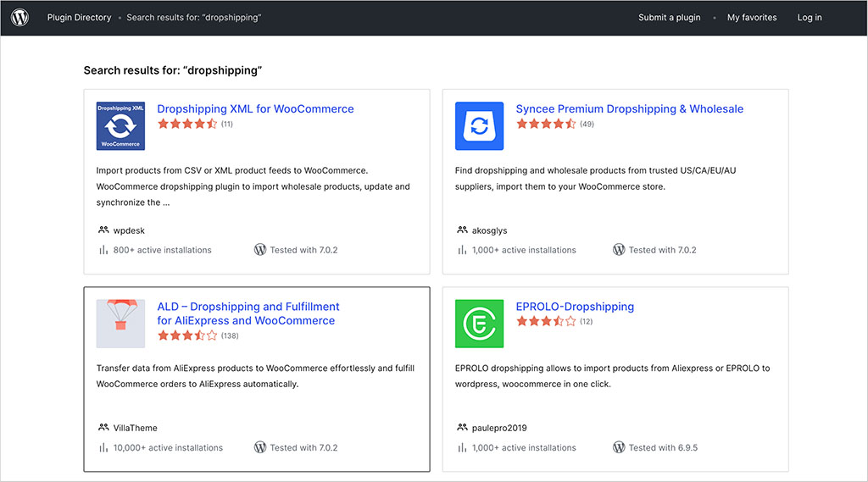The image size is (868, 482).
Task: Click the star rating for Syncee plugin
Action: coord(546,124)
